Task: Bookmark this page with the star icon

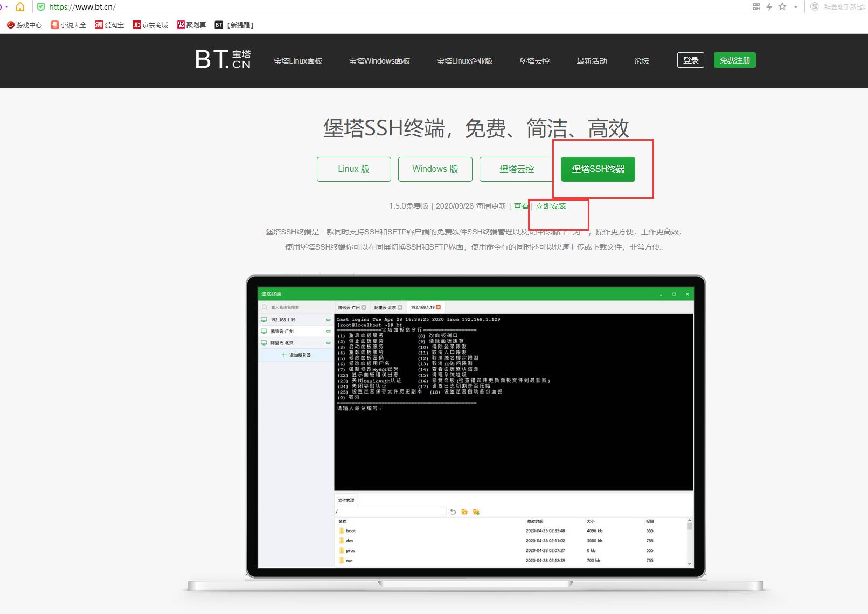Action: [x=782, y=6]
